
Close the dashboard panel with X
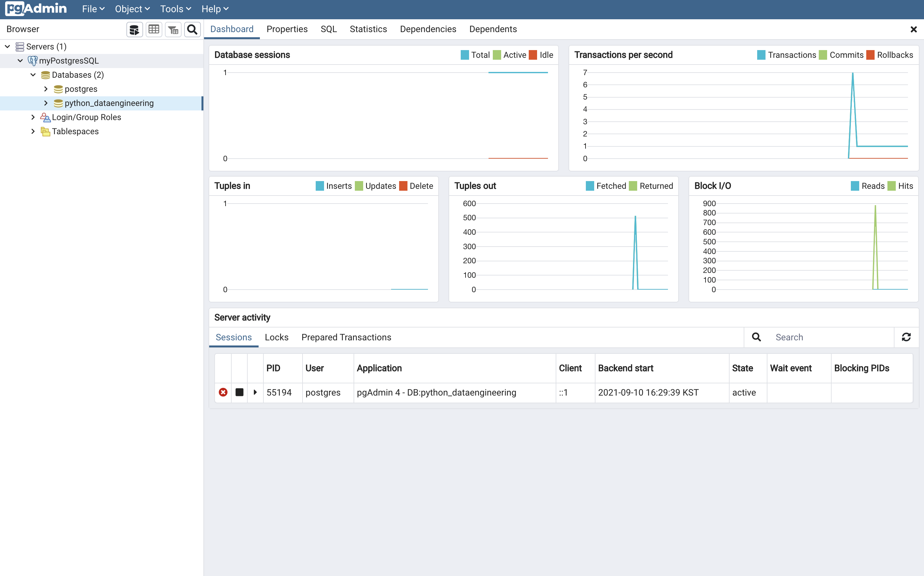click(914, 29)
